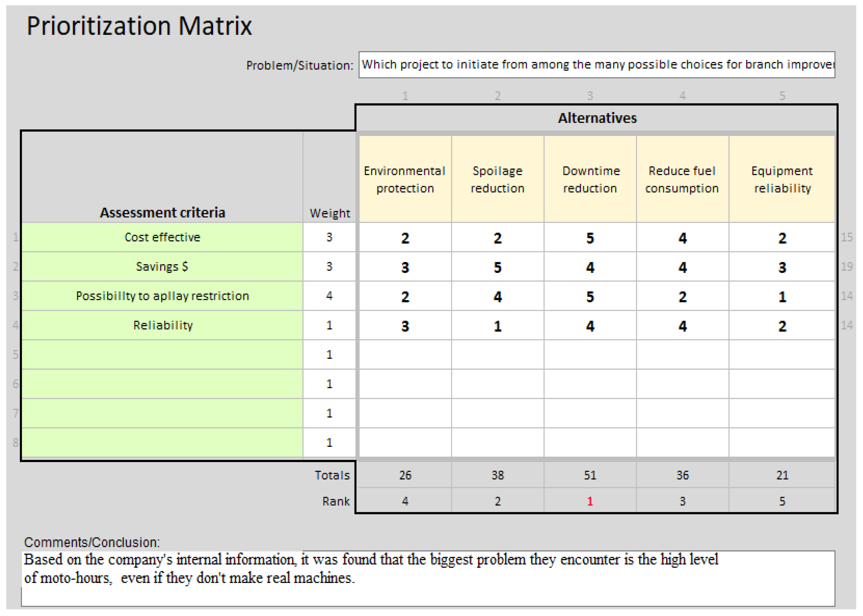
Task: Select the Downtime reduction alternative header
Action: click(590, 179)
